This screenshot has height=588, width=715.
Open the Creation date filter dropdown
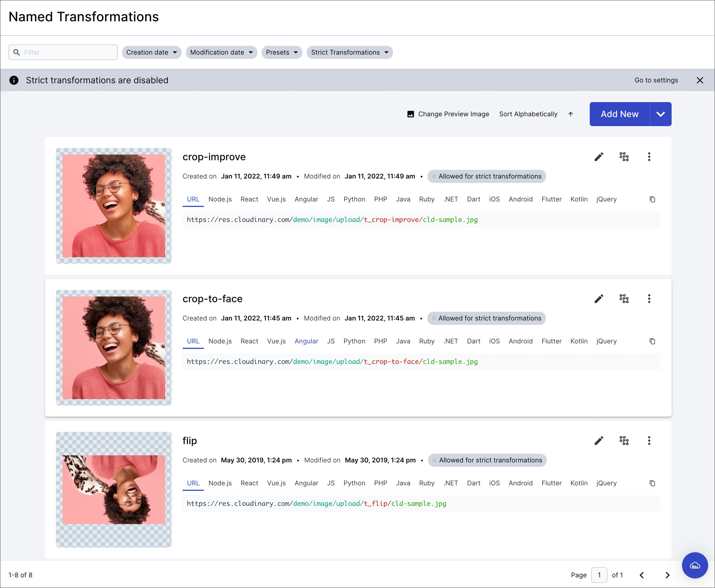pyautogui.click(x=151, y=52)
